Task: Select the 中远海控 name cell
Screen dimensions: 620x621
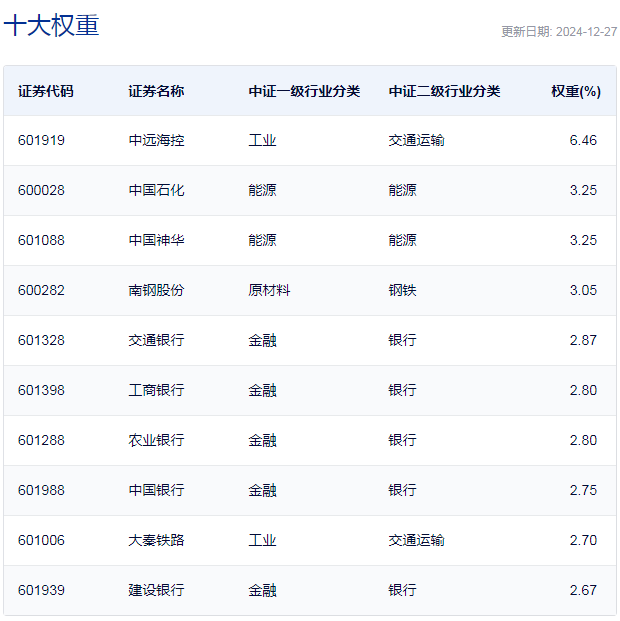Action: [x=156, y=140]
